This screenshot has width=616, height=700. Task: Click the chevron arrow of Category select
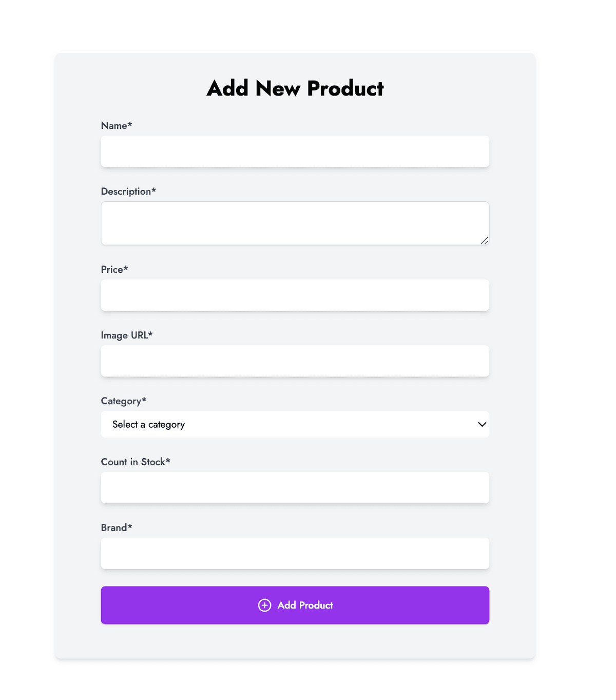(482, 424)
